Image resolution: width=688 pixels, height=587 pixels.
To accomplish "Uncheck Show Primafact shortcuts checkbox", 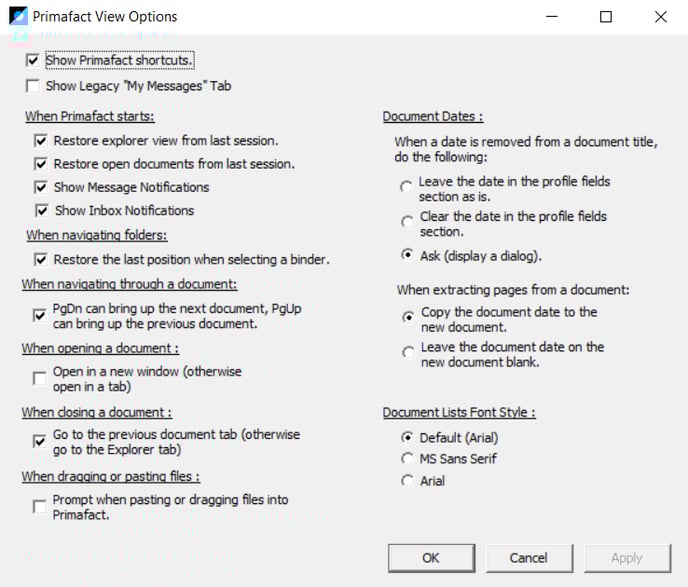I will click(x=33, y=61).
